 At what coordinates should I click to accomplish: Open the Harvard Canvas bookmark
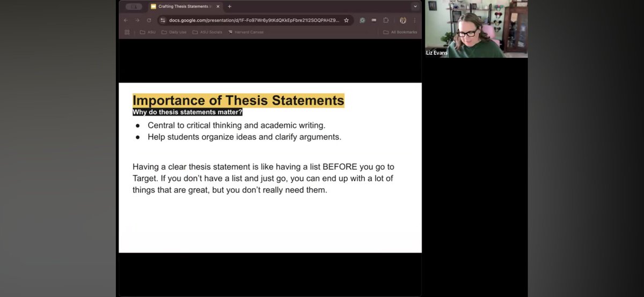(x=246, y=32)
